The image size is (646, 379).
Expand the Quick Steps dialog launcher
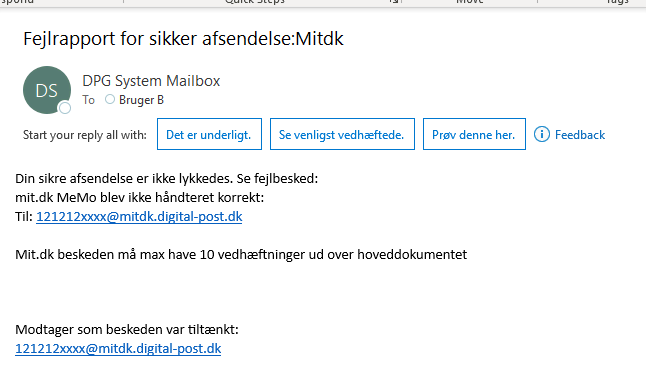pyautogui.click(x=395, y=2)
